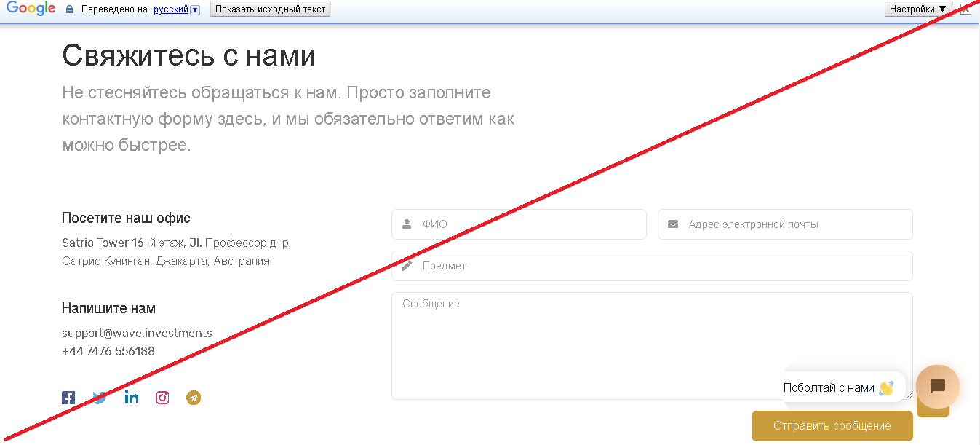This screenshot has width=980, height=445.
Task: Click the ФИО name field
Action: coord(519,224)
